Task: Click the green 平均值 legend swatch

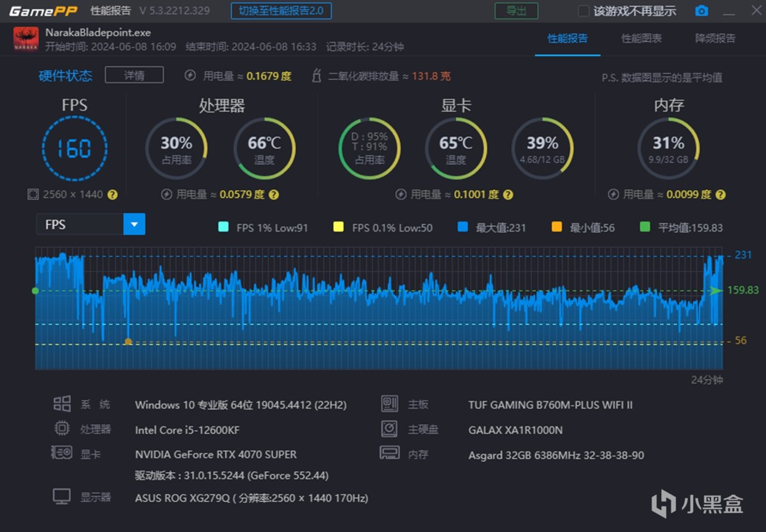Action: tap(645, 227)
